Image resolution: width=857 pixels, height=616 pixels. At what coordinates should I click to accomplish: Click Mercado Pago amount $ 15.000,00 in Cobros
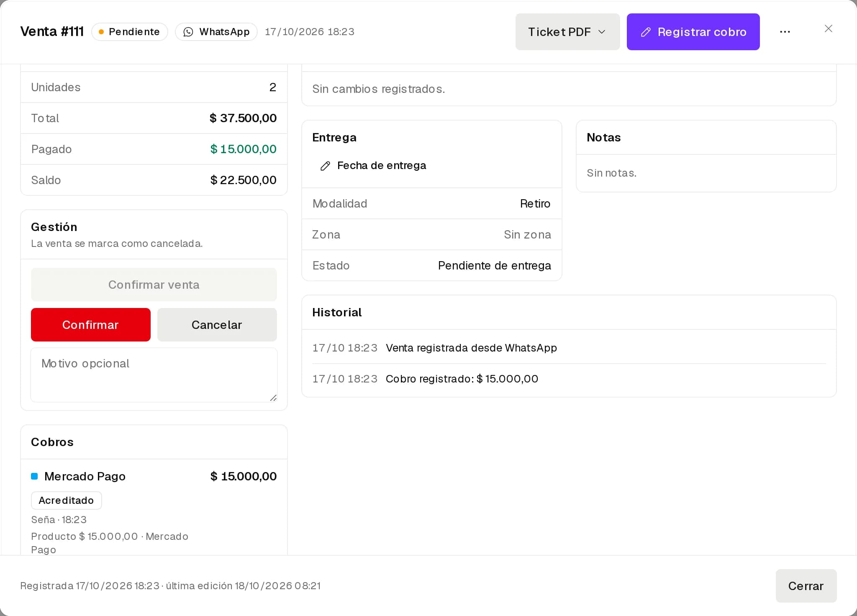(244, 476)
